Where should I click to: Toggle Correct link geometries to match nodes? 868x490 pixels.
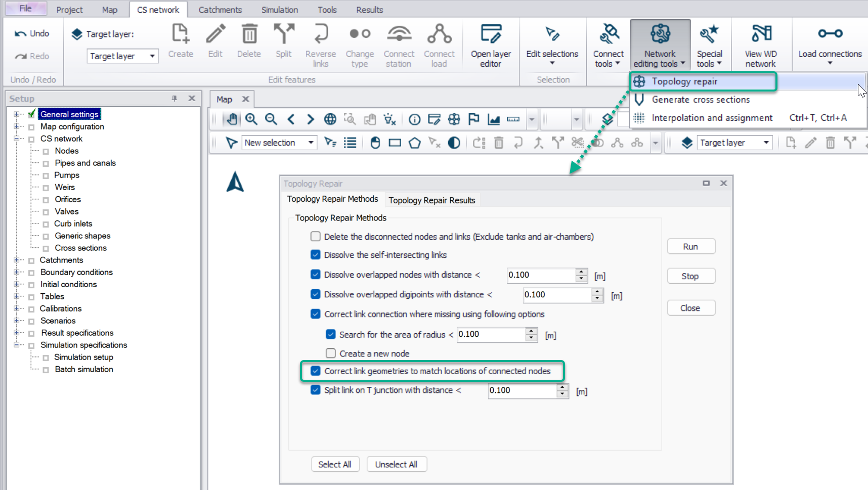tap(316, 371)
